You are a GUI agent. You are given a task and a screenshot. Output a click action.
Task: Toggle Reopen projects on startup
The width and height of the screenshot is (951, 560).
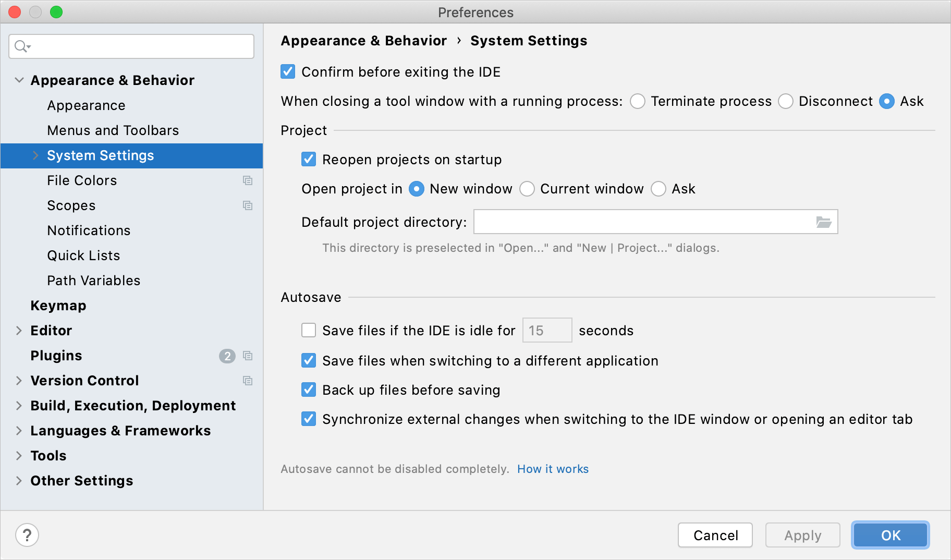click(x=309, y=159)
